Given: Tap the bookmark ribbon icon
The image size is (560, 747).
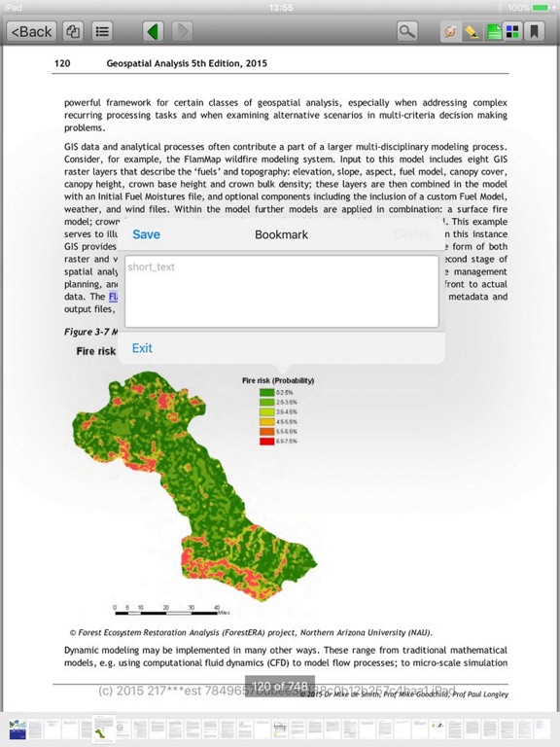Looking at the screenshot, I should [535, 32].
